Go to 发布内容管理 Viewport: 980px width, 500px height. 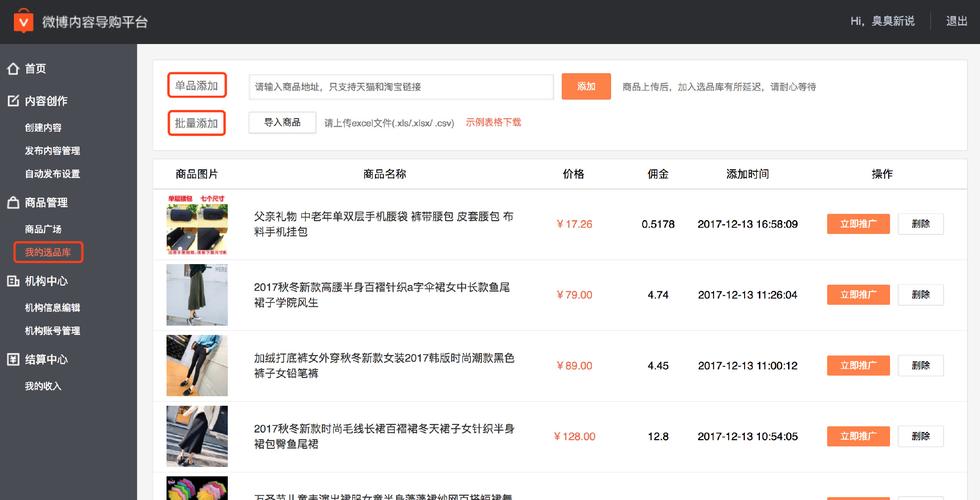pos(52,151)
